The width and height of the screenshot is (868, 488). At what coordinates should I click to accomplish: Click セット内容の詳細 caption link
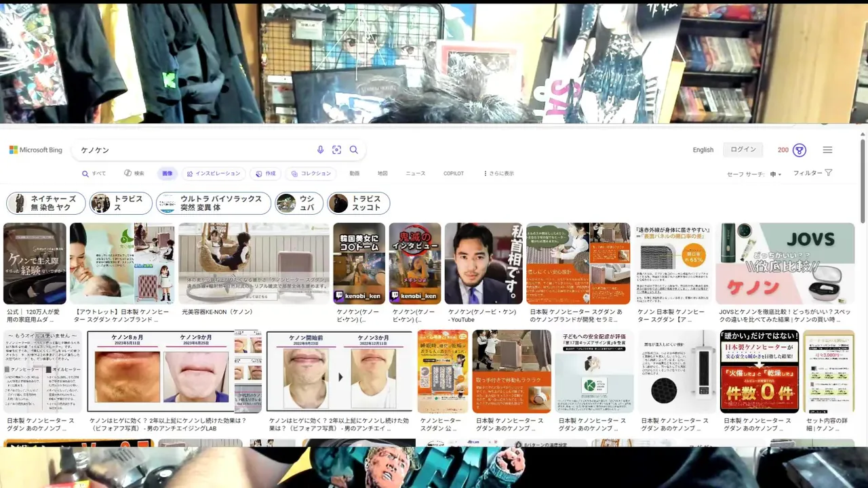click(x=828, y=424)
